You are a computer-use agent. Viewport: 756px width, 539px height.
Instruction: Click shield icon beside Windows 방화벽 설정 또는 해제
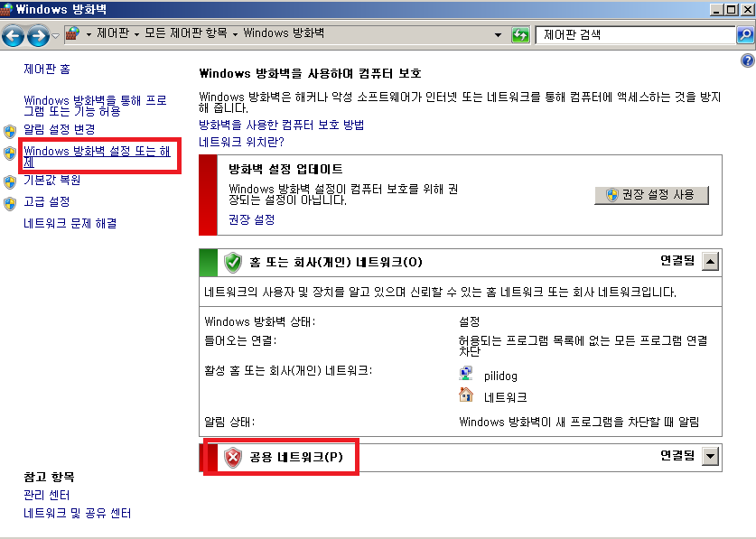point(10,153)
